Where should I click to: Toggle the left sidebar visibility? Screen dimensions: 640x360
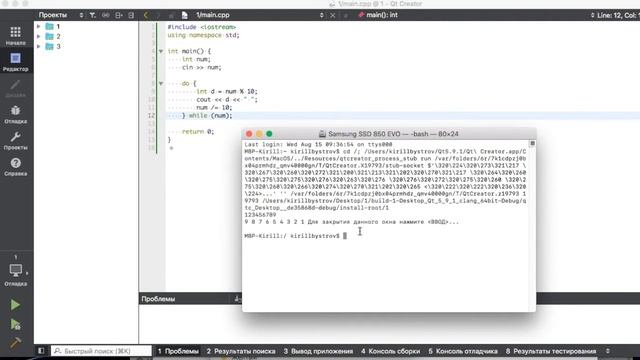click(x=41, y=351)
